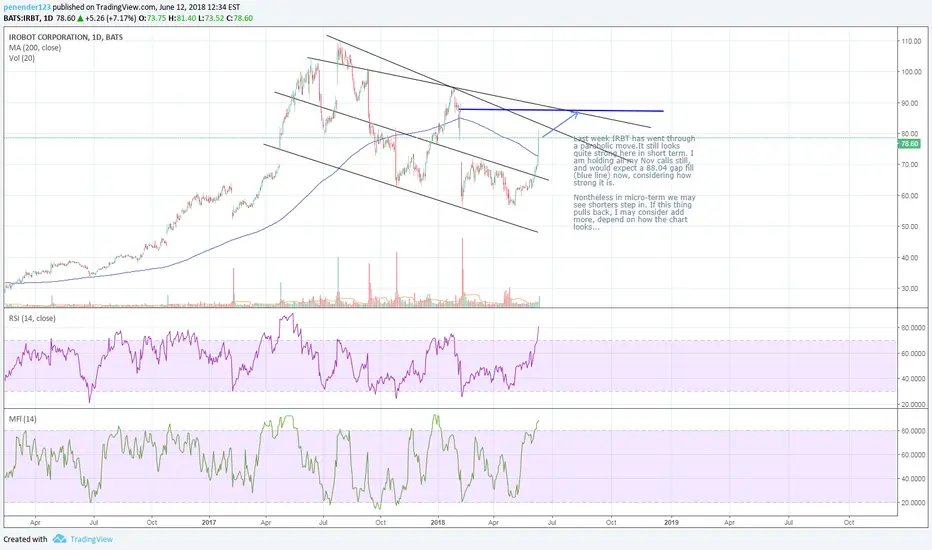Image resolution: width=932 pixels, height=550 pixels.
Task: Click the 'Created with' footer text
Action: pos(25,539)
